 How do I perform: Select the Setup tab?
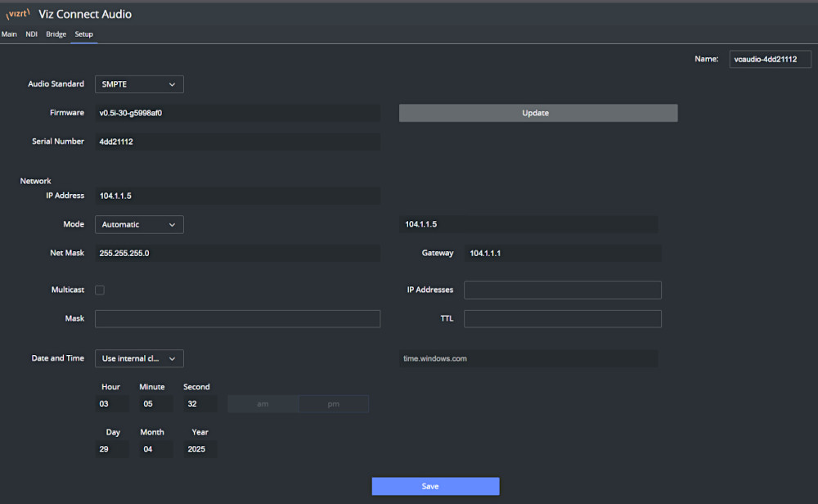(x=83, y=34)
